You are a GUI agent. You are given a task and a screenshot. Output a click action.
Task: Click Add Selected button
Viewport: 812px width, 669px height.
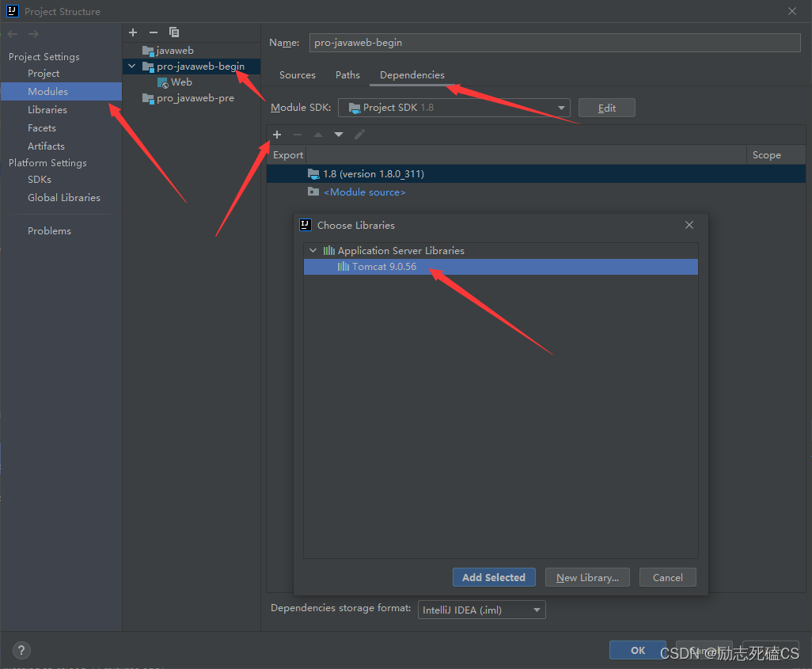pyautogui.click(x=494, y=577)
